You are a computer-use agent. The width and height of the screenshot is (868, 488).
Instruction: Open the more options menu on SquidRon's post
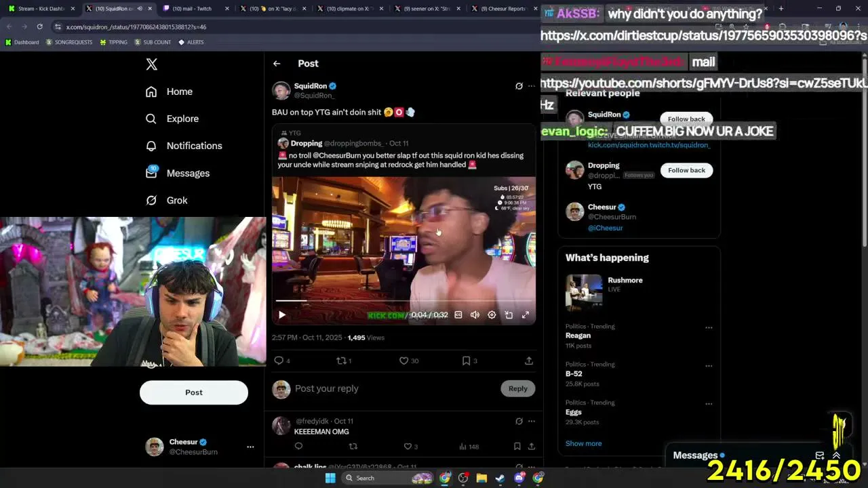click(x=532, y=86)
